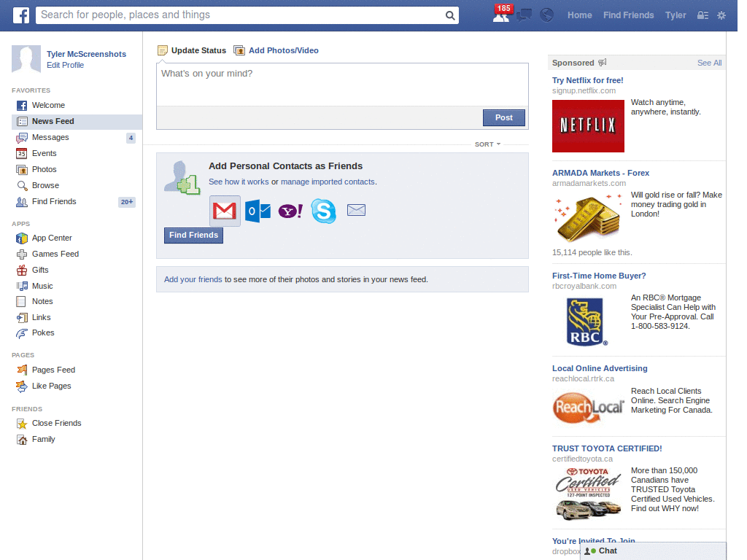The width and height of the screenshot is (747, 560).
Task: Click See All sponsored link
Action: [709, 63]
